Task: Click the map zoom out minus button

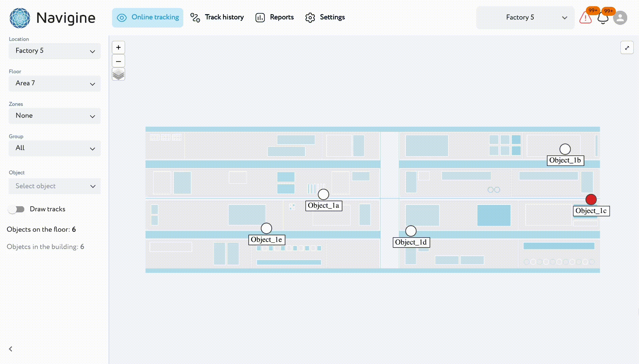Action: coord(118,61)
